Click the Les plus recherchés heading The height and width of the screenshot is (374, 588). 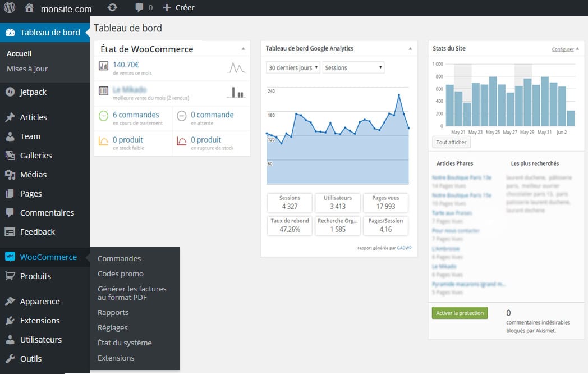(534, 163)
